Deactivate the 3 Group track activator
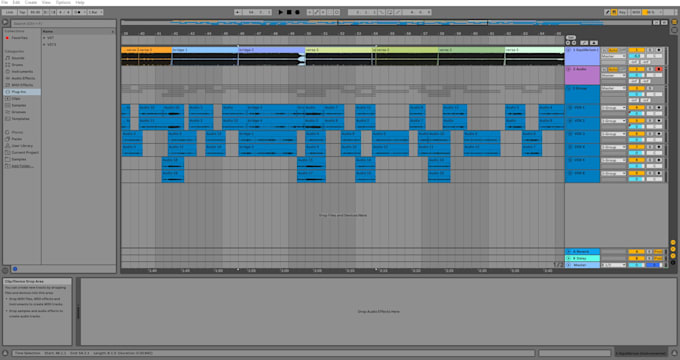 coord(637,88)
